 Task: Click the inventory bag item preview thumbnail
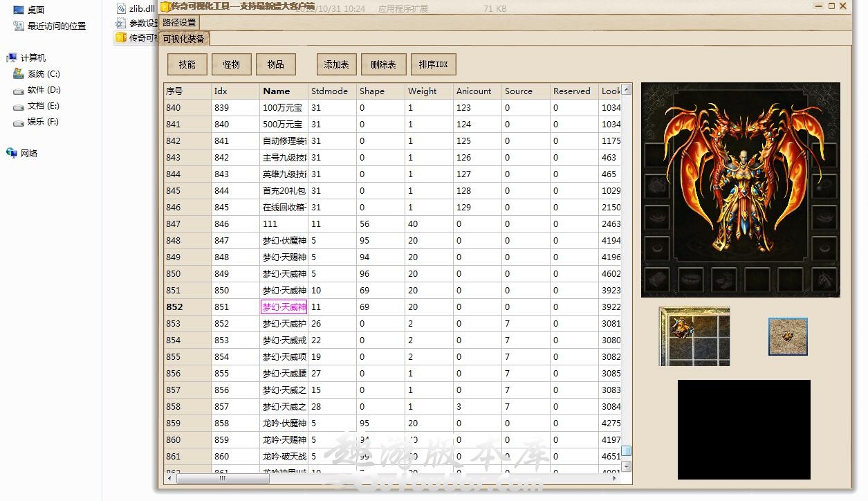(x=694, y=336)
